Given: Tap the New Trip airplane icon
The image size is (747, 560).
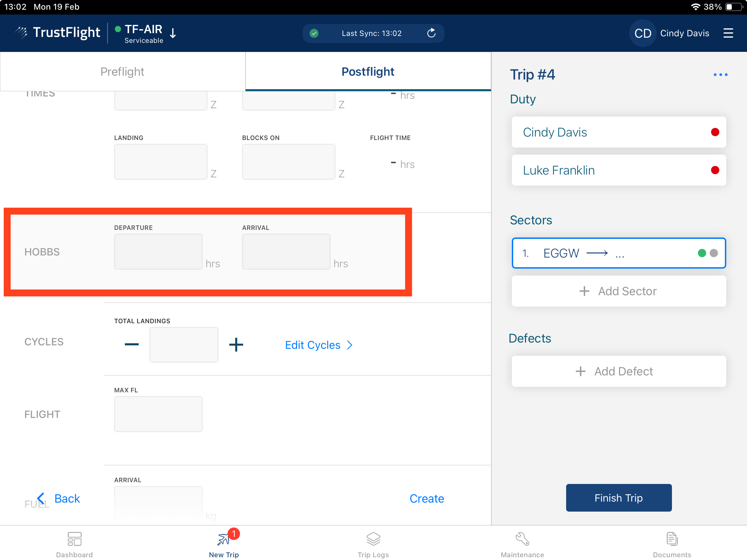Looking at the screenshot, I should point(224,539).
